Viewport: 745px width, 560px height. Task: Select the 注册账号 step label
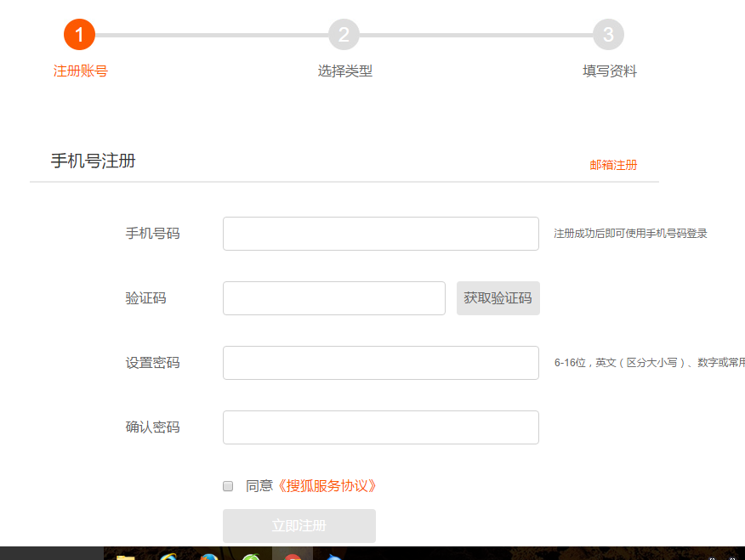(81, 71)
